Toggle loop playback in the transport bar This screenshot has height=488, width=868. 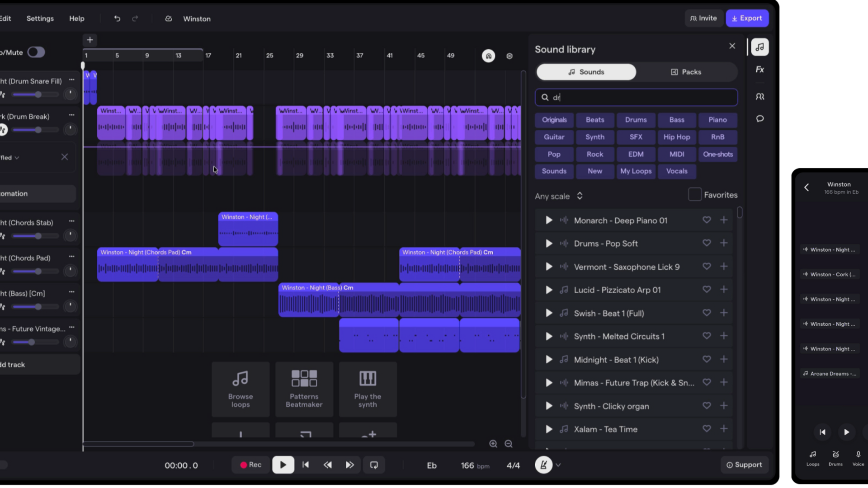(374, 465)
